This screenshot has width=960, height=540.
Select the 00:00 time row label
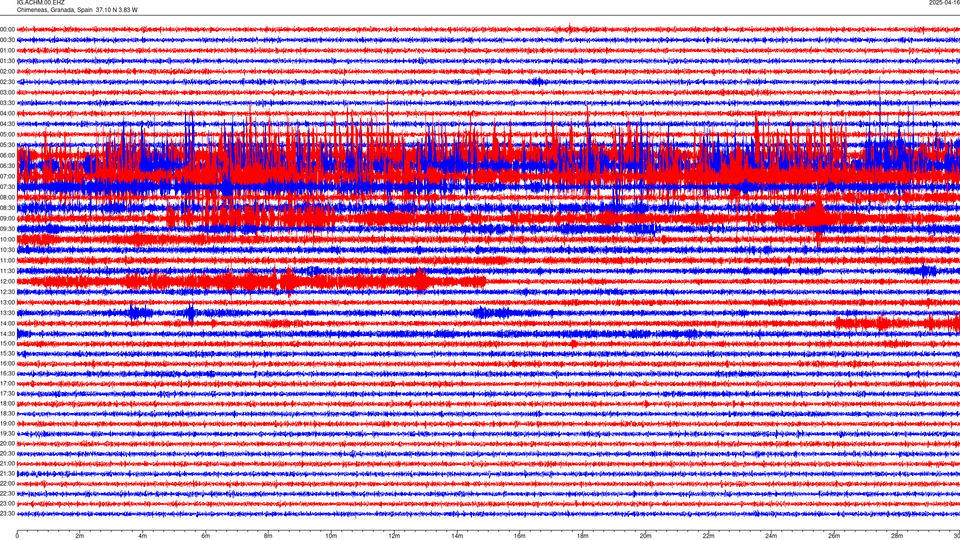pos(7,29)
